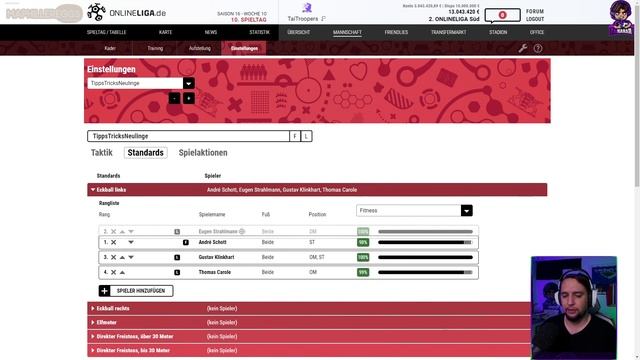Viewport: 640px width, 360px height.
Task: Switch to the Spielaktionen tab
Action: 203,153
